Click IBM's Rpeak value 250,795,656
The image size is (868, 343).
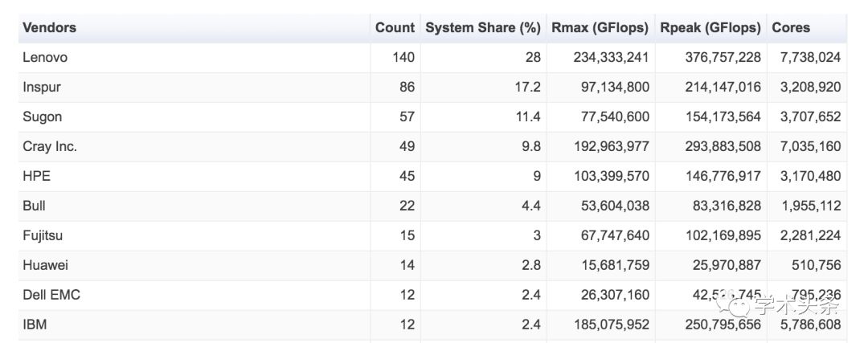tap(723, 325)
